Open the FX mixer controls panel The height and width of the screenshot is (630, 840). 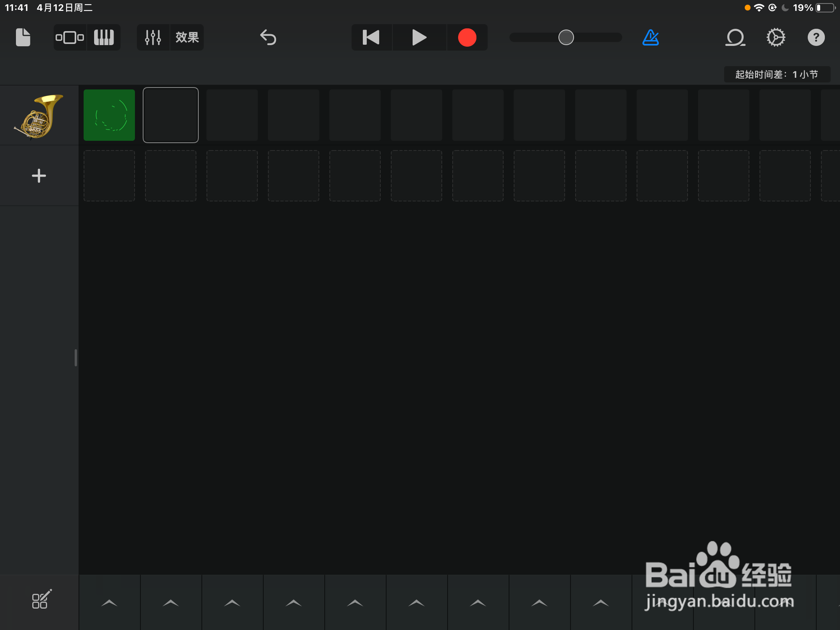pyautogui.click(x=152, y=37)
